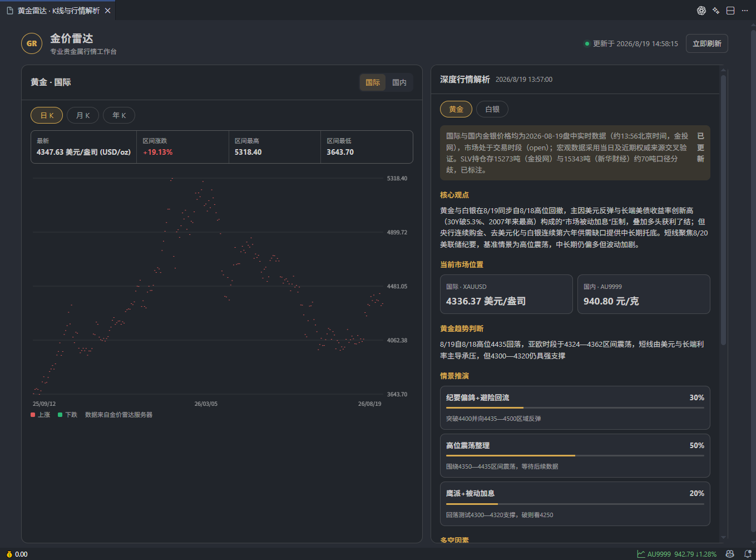Open the ChatGPT icon in title bar

(701, 11)
